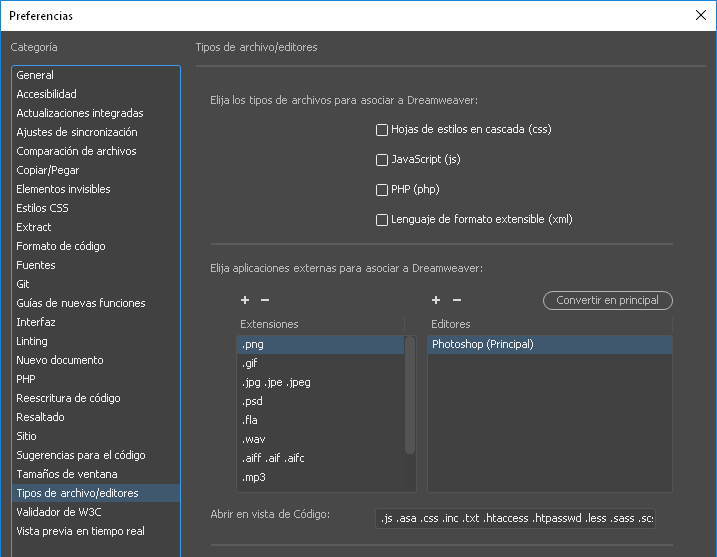Click the Abrir en vista de Código field

pos(515,518)
